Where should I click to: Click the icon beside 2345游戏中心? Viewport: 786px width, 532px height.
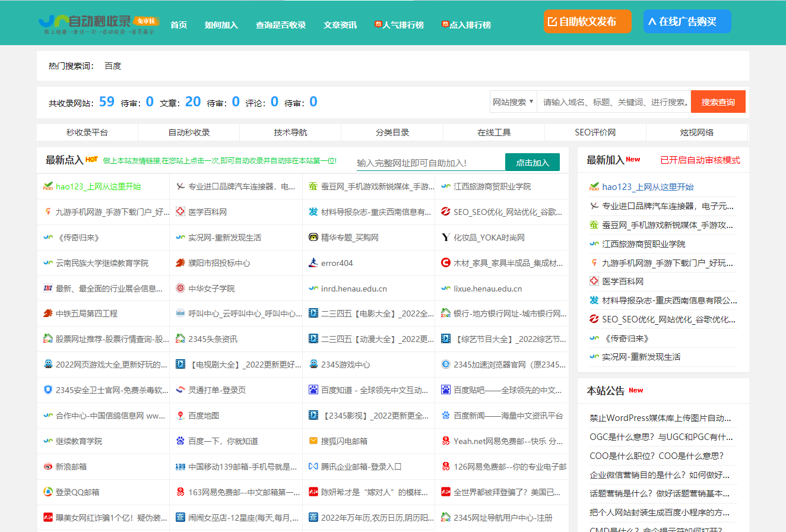[x=313, y=365]
